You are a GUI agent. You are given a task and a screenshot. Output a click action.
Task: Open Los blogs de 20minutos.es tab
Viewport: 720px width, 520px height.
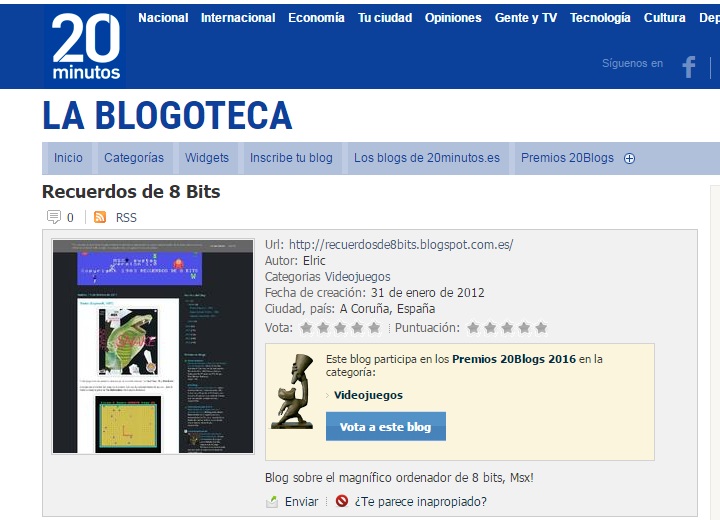(427, 158)
